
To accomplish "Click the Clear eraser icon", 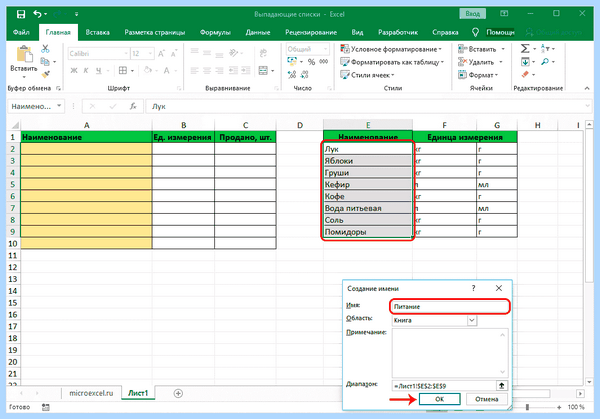I will tap(525, 74).
